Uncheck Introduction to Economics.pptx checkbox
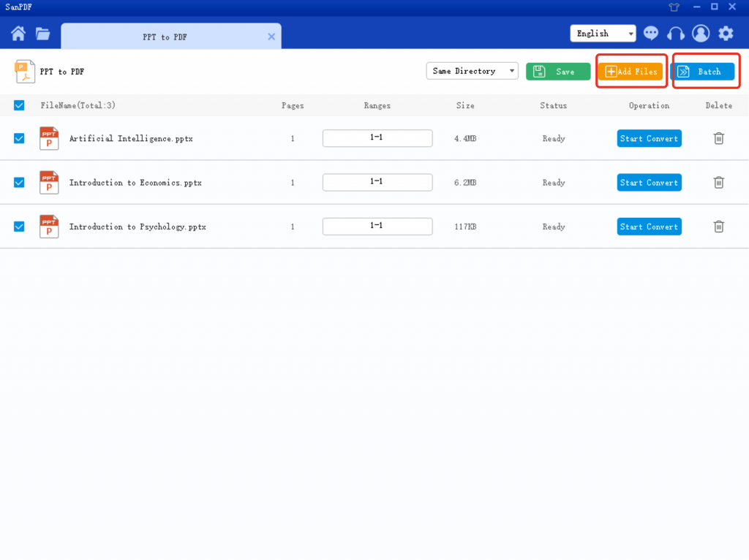Screen dimensions: 749x560 [x=19, y=182]
